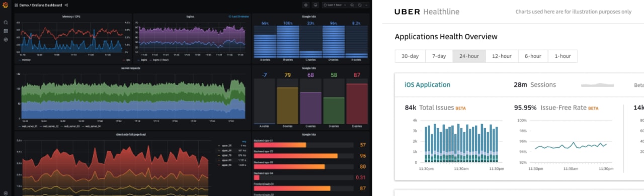
Task: Click the Last 20 minutes link in logins
Action: click(238, 16)
